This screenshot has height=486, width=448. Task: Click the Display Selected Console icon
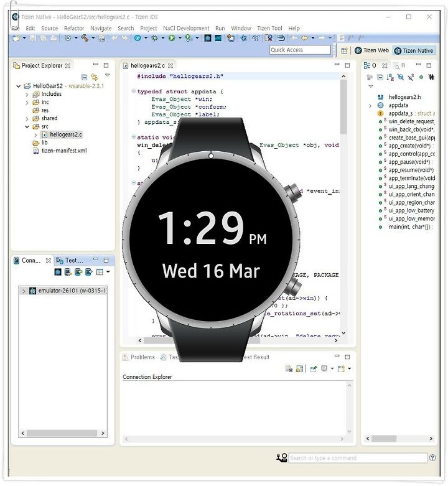[324, 368]
